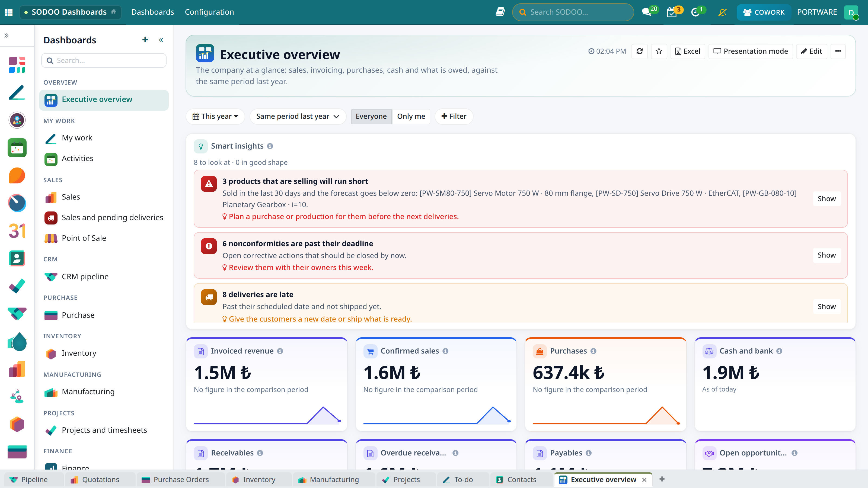868x488 pixels.
Task: Add a new bottom tab with plus
Action: tap(662, 479)
